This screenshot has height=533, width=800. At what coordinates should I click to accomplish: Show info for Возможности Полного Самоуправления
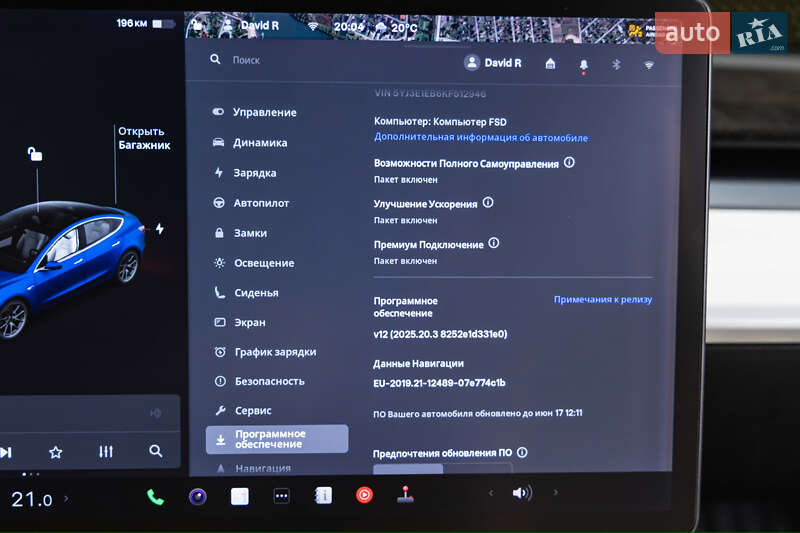(x=569, y=163)
